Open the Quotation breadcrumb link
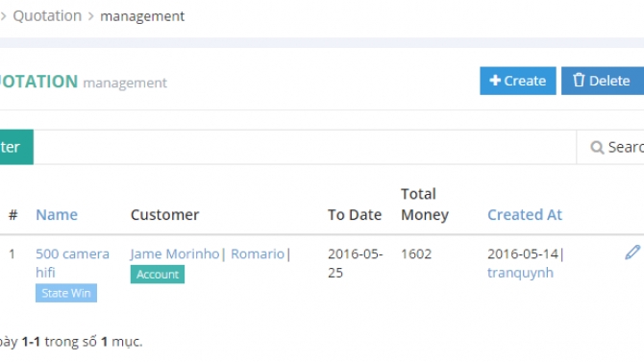 [x=47, y=16]
